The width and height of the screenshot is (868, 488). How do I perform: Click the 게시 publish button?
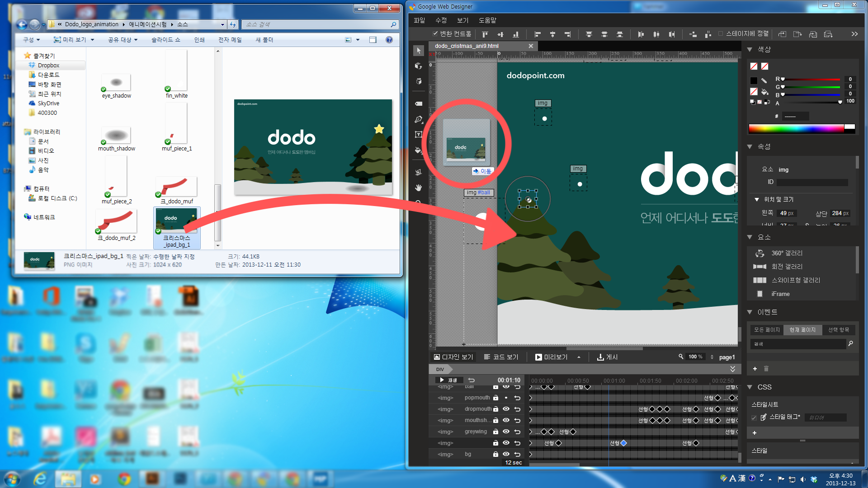[x=607, y=357]
